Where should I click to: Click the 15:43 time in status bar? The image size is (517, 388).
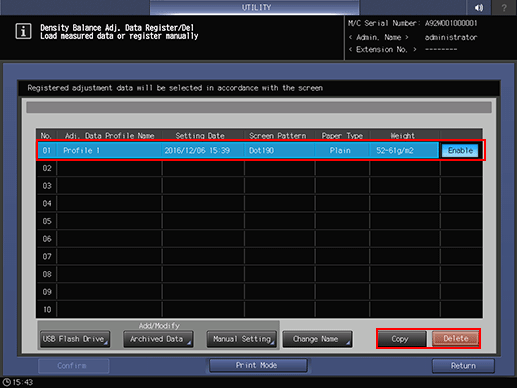tap(23, 382)
